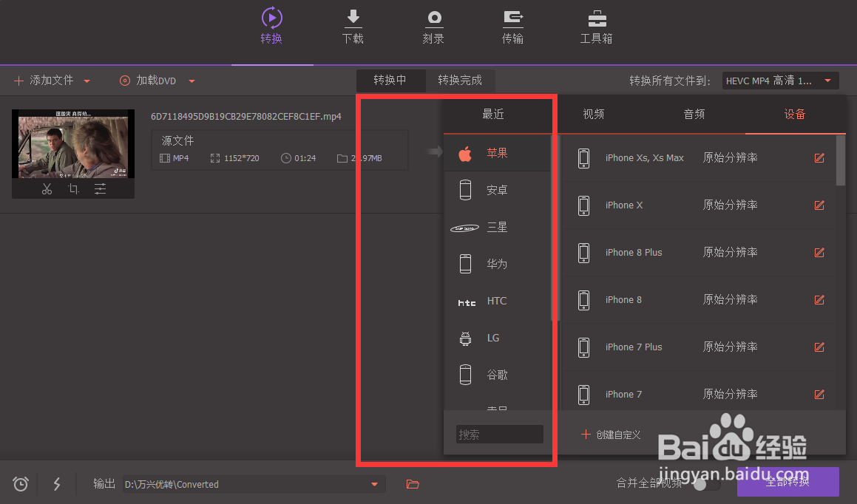Select iPhone Xs, Xs Max preset
857x504 pixels.
click(x=699, y=158)
